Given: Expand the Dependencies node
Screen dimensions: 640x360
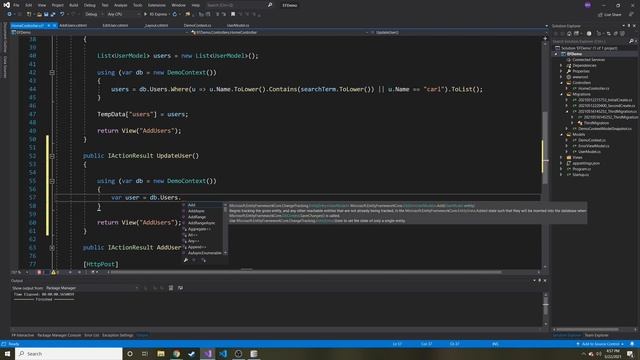Looking at the screenshot, I should tap(561, 65).
